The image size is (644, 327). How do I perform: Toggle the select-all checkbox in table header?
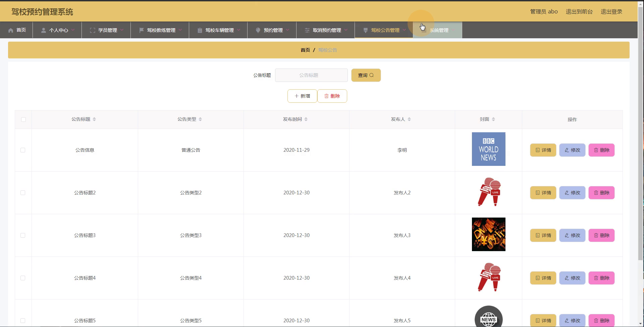coord(23,120)
